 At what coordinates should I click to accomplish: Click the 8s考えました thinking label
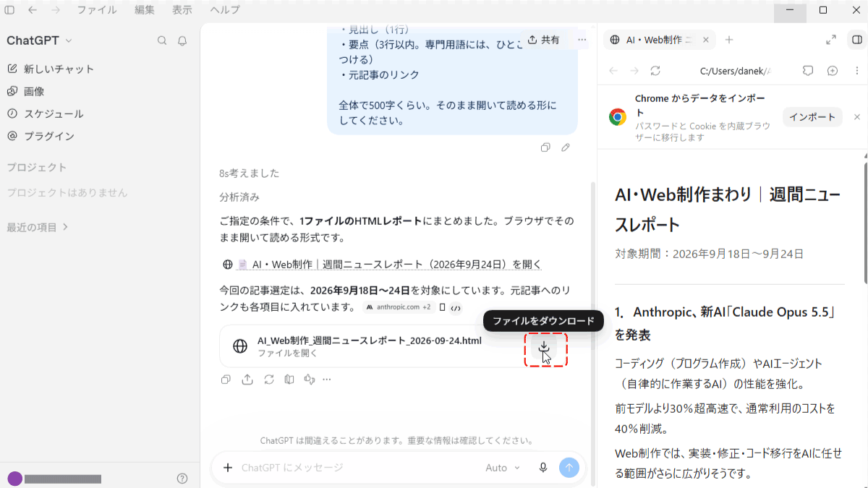click(x=249, y=174)
